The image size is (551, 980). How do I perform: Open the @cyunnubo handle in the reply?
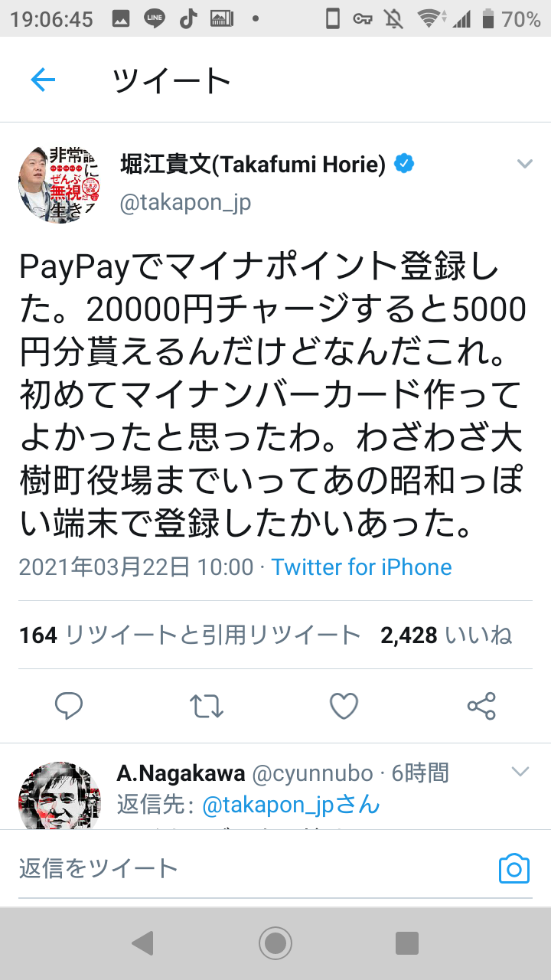(x=312, y=773)
